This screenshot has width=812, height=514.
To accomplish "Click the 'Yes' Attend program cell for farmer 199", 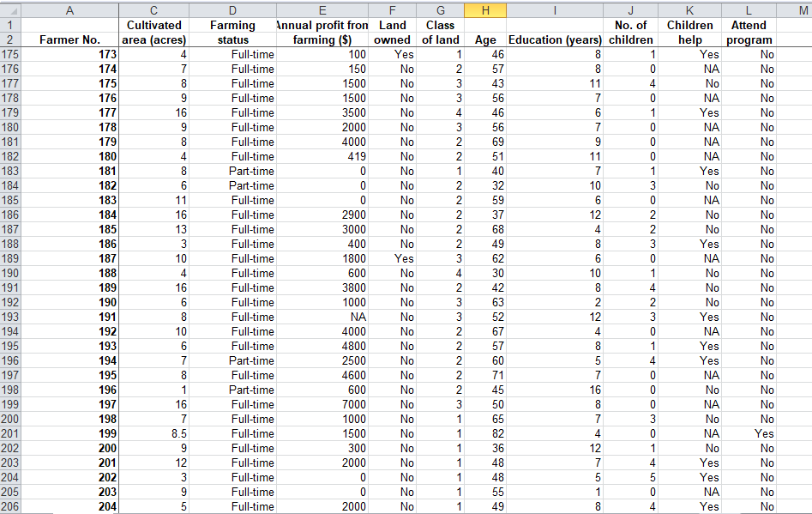I will [x=748, y=433].
